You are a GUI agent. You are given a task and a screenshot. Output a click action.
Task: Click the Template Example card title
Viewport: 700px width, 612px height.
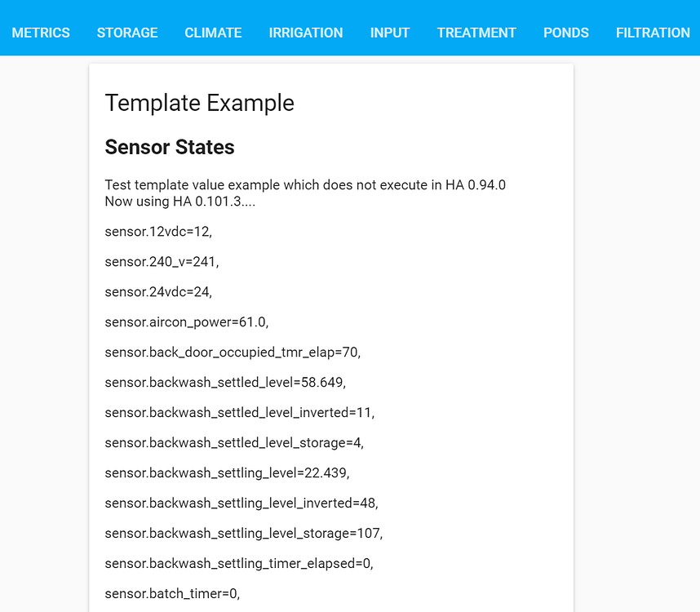200,103
